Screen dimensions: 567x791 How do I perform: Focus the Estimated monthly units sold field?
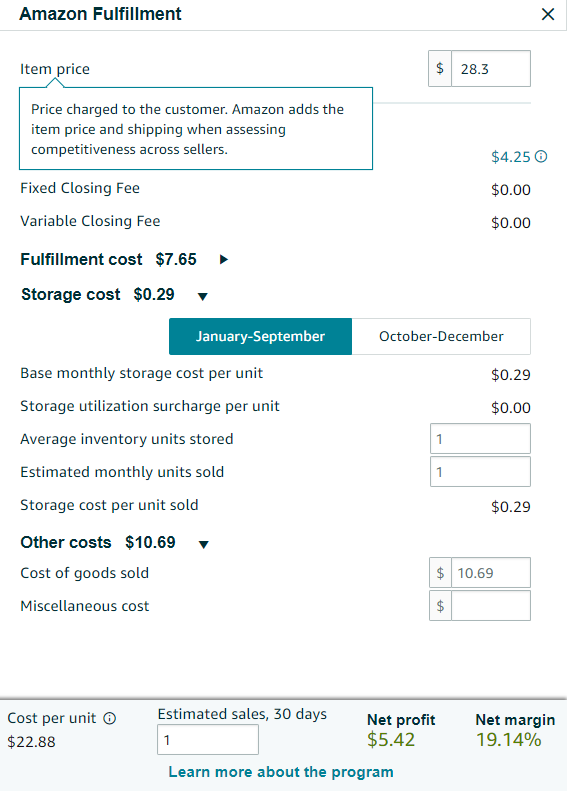480,472
